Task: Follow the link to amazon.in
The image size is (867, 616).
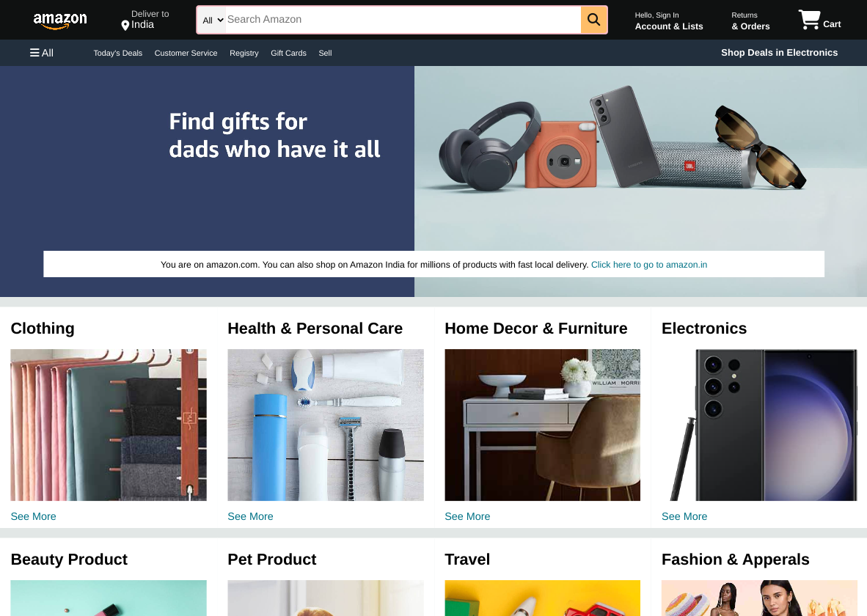Action: point(649,265)
